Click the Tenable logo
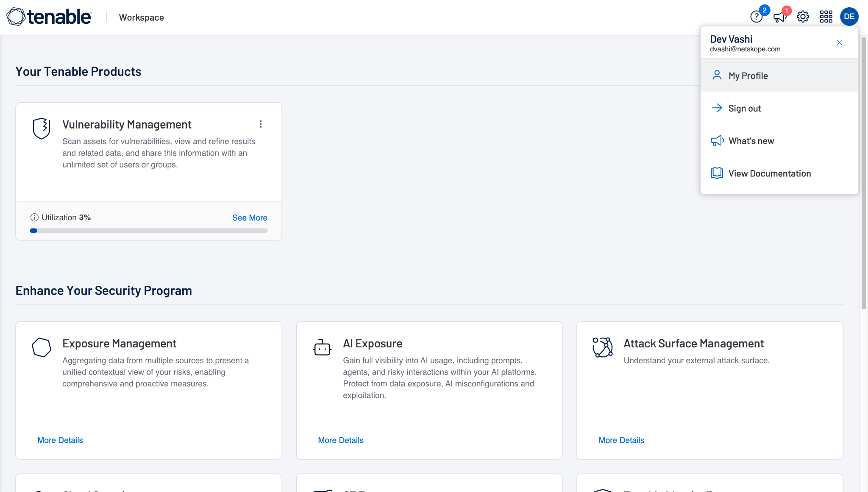 [49, 17]
